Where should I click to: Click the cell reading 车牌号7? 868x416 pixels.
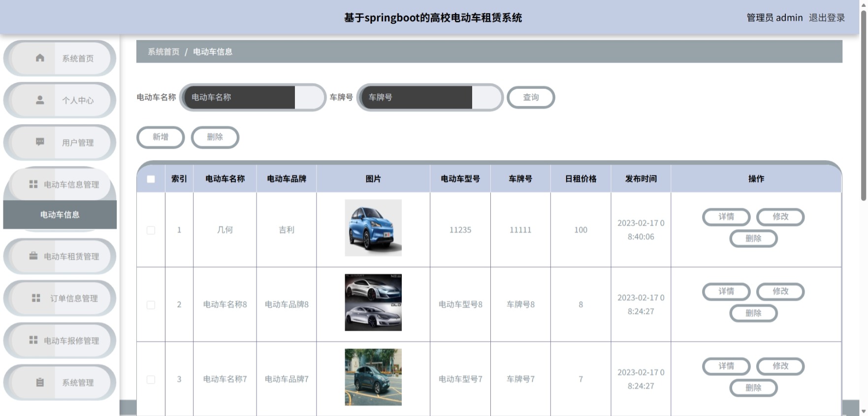point(520,379)
